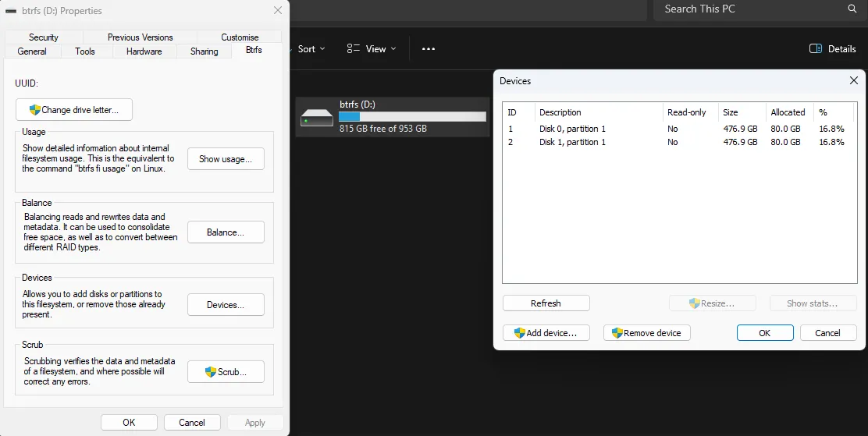Switch to the Security tab

click(x=43, y=37)
